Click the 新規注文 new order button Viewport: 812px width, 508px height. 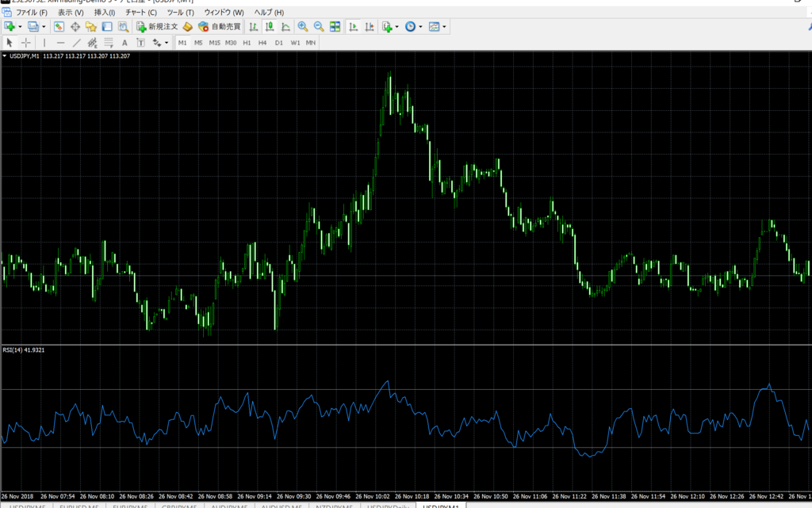pos(158,26)
